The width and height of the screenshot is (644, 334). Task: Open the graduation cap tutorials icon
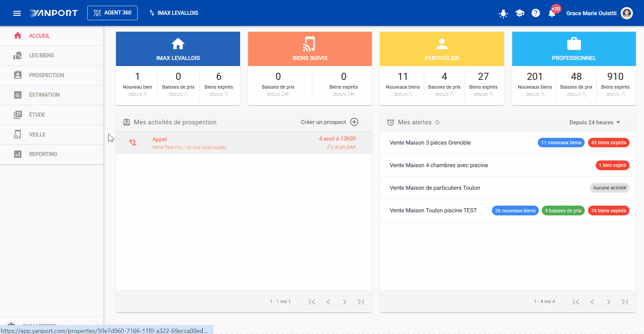click(520, 13)
